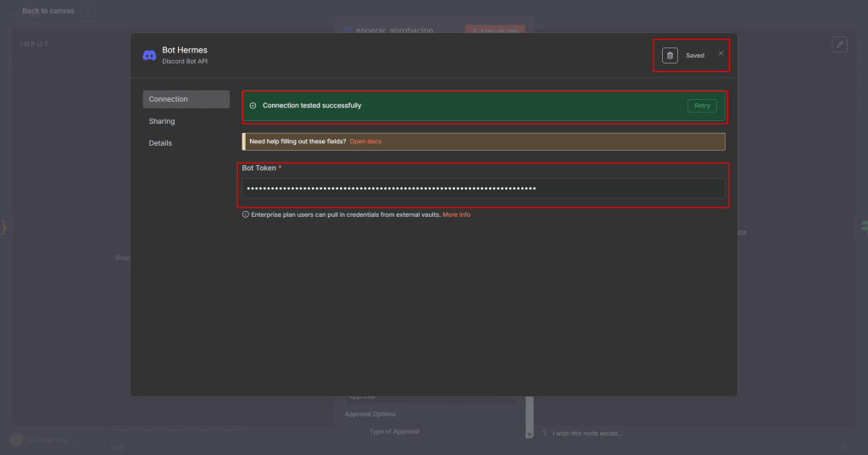Image resolution: width=868 pixels, height=455 pixels.
Task: Click the pencil edit icon behind the dialog
Action: coord(839,44)
